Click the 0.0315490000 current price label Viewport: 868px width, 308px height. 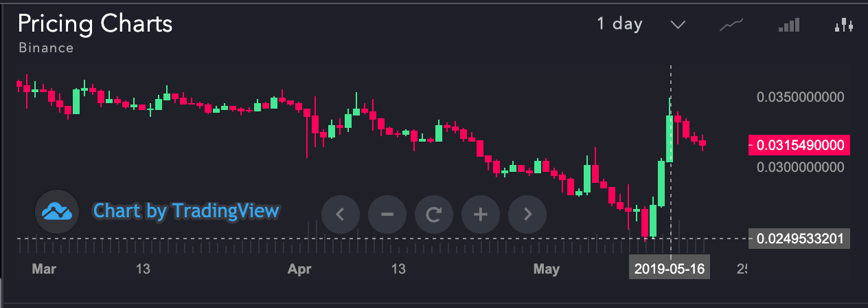pyautogui.click(x=799, y=146)
